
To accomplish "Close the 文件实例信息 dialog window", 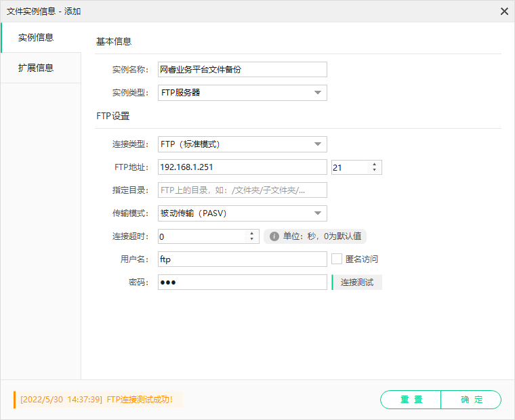I will point(503,11).
